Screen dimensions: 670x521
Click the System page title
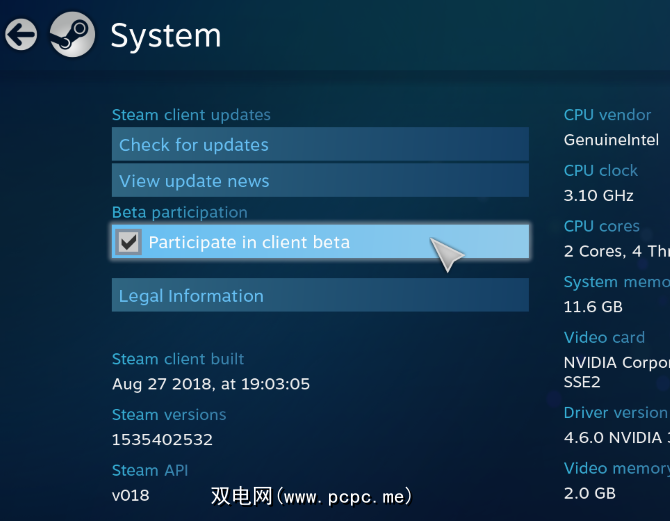pos(165,36)
